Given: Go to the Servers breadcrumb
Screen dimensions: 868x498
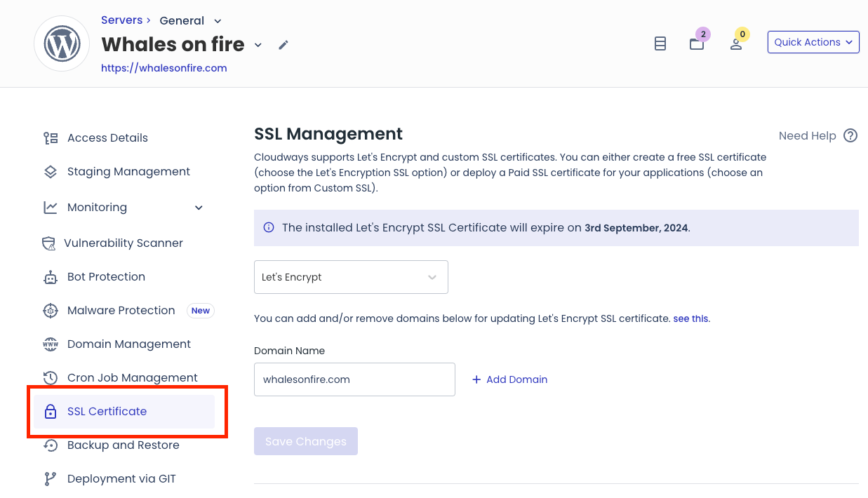Looking at the screenshot, I should pos(121,20).
